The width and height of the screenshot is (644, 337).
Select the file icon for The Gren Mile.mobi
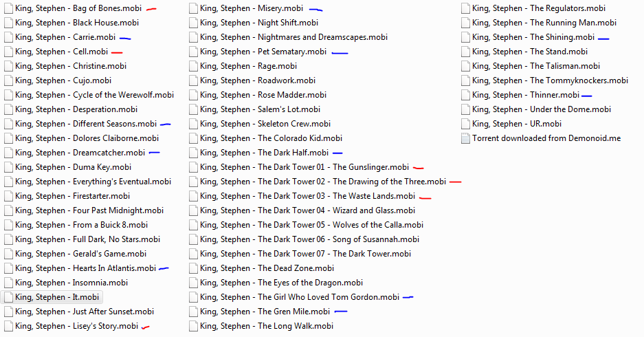point(193,312)
